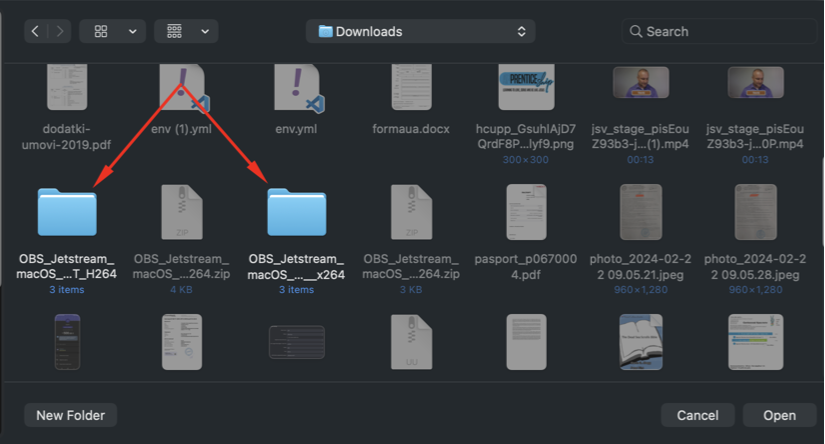Click the Open button
The image size is (825, 444).
779,415
